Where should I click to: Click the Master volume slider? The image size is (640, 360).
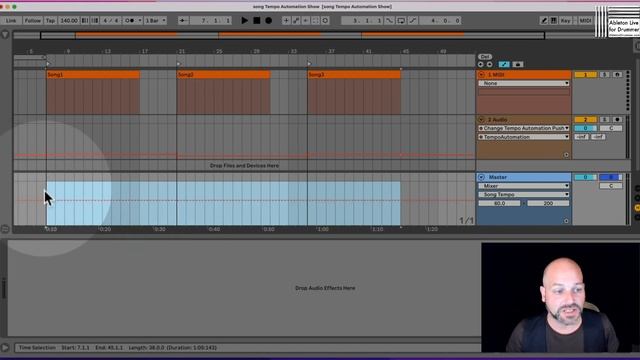coord(585,177)
